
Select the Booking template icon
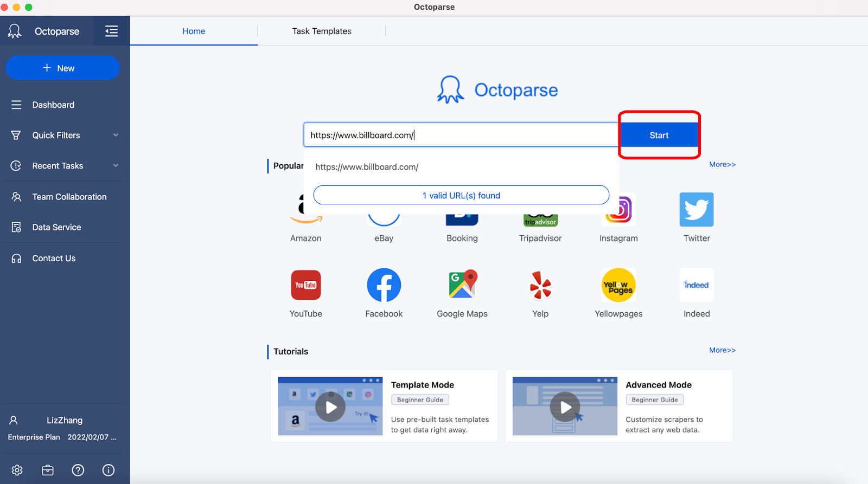click(462, 220)
